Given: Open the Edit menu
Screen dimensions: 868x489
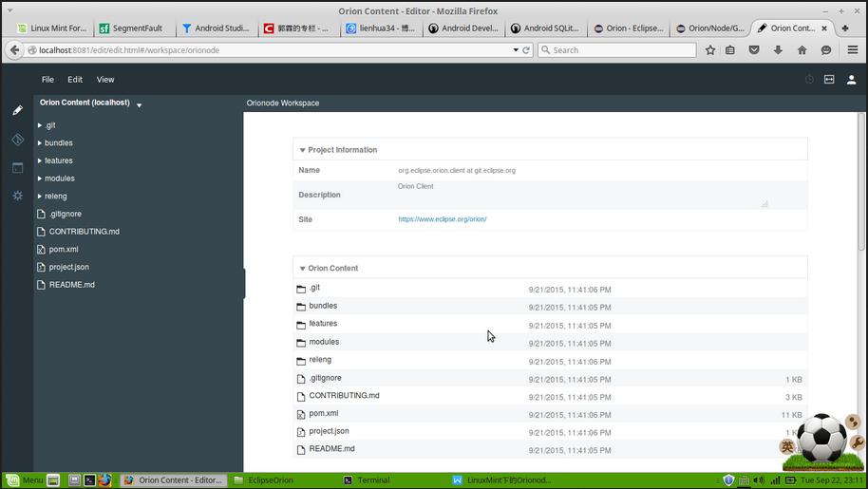Looking at the screenshot, I should click(x=75, y=80).
